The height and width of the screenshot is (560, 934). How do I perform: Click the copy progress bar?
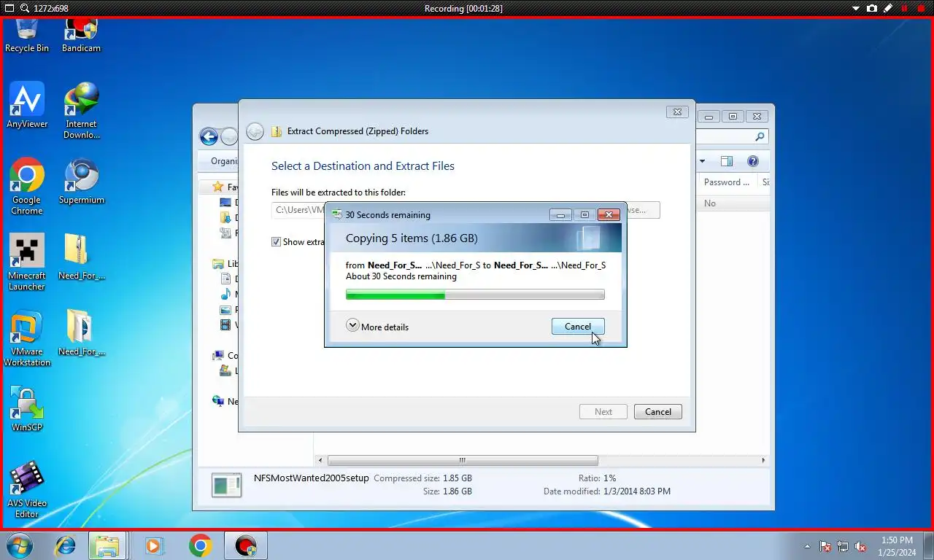(475, 295)
